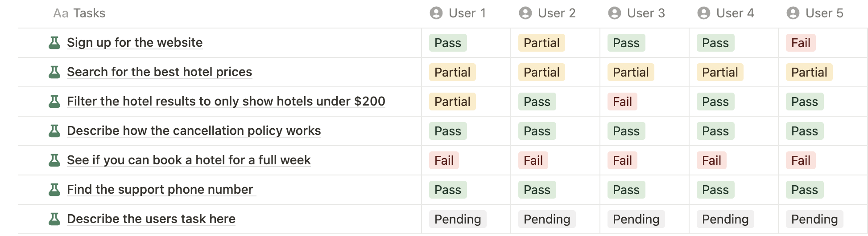The width and height of the screenshot is (868, 236).
Task: Click flask icon beside Filter the hotel results
Action: [54, 102]
